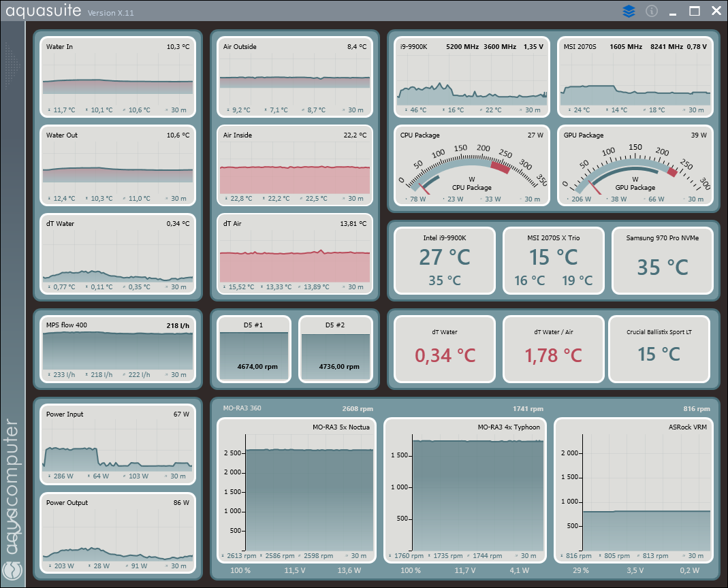Select the Power Input chart
Screen dimensions: 728x588
[x=117, y=444]
